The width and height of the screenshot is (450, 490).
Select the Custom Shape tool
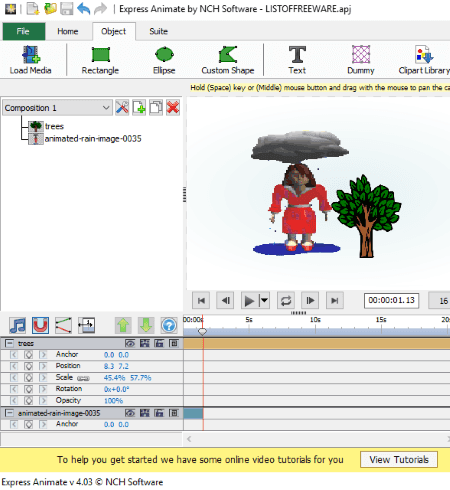pyautogui.click(x=228, y=60)
